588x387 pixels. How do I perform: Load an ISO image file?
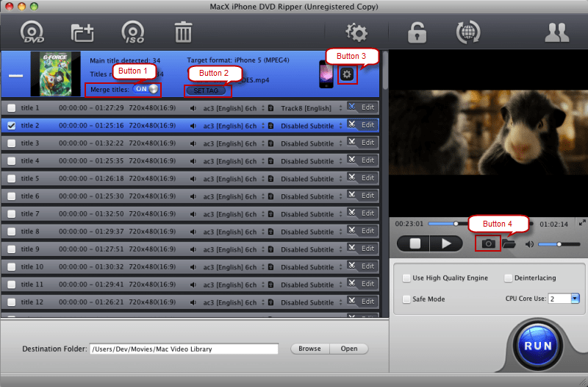point(133,32)
